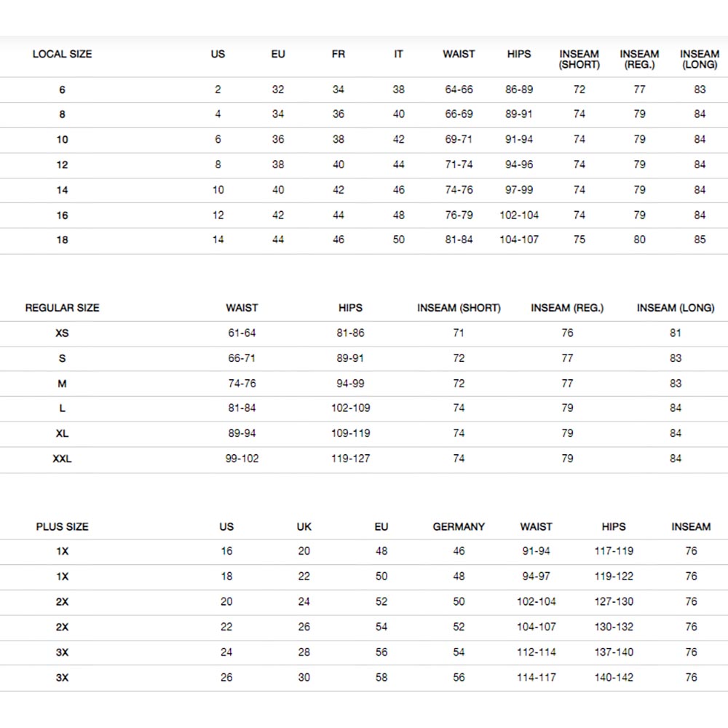Click the INSEAM (LONG) header in regular table
Viewport: 728px width, 728px height.
(x=676, y=308)
